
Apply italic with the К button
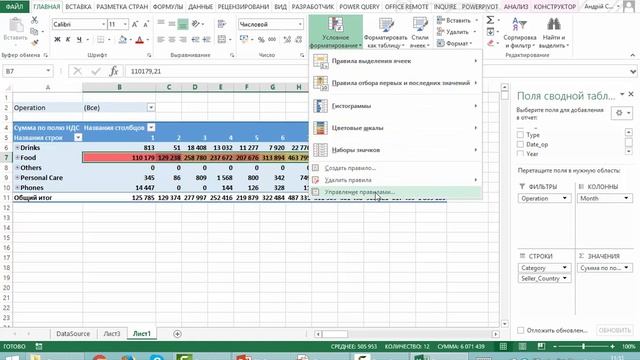pyautogui.click(x=68, y=40)
